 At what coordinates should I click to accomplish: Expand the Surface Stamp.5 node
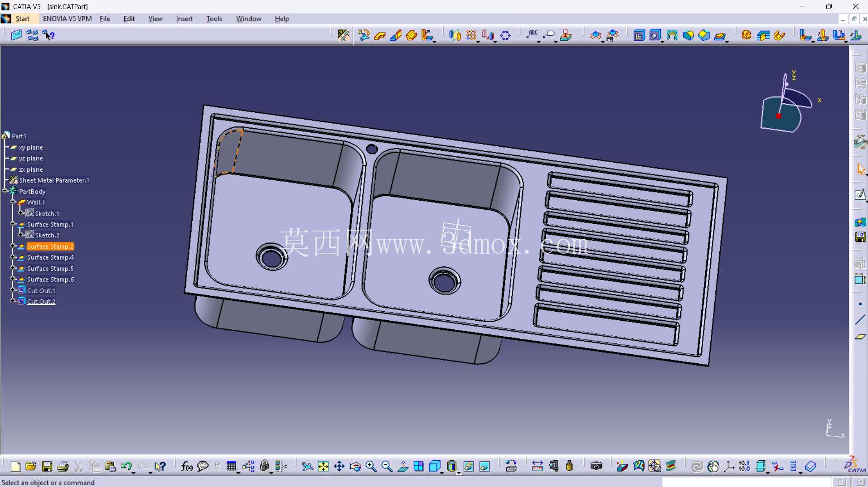click(x=13, y=268)
